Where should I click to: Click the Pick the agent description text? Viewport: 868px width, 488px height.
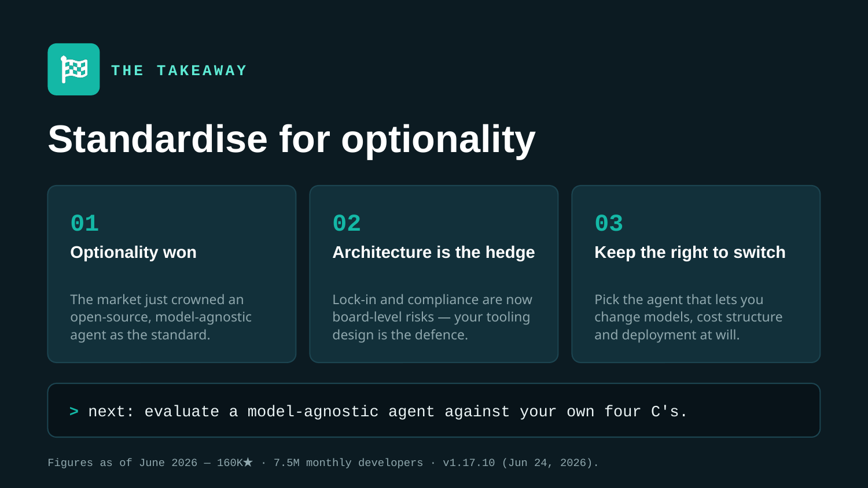689,317
